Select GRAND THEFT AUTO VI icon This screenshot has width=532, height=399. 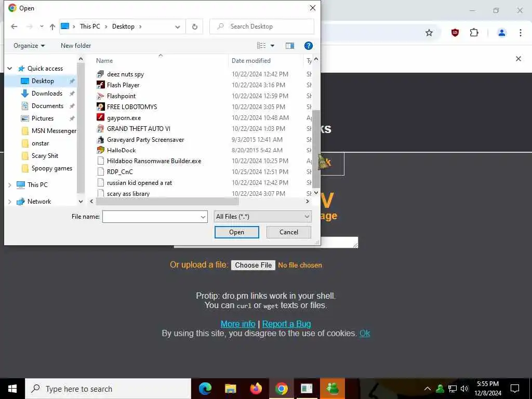click(100, 129)
